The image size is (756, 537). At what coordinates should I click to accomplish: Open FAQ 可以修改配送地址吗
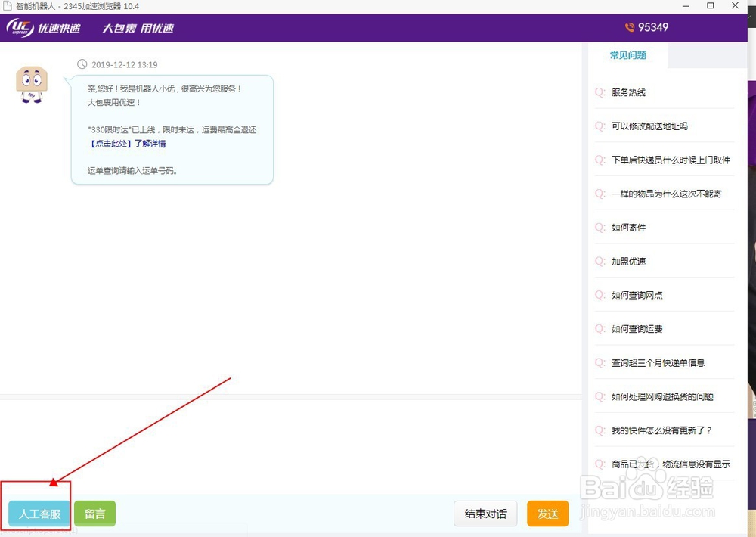coord(649,126)
